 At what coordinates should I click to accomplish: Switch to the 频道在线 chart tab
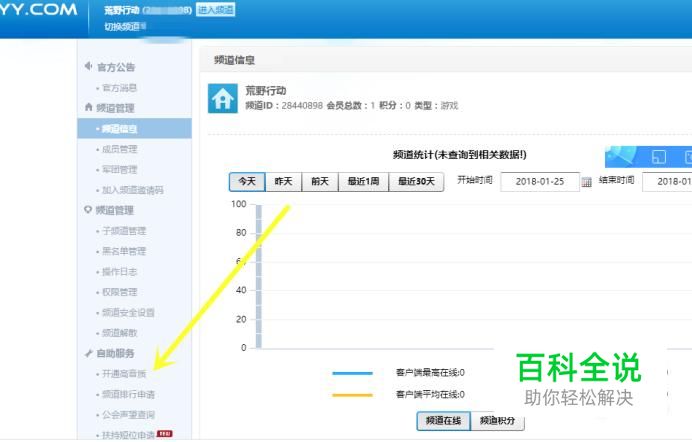pyautogui.click(x=444, y=421)
